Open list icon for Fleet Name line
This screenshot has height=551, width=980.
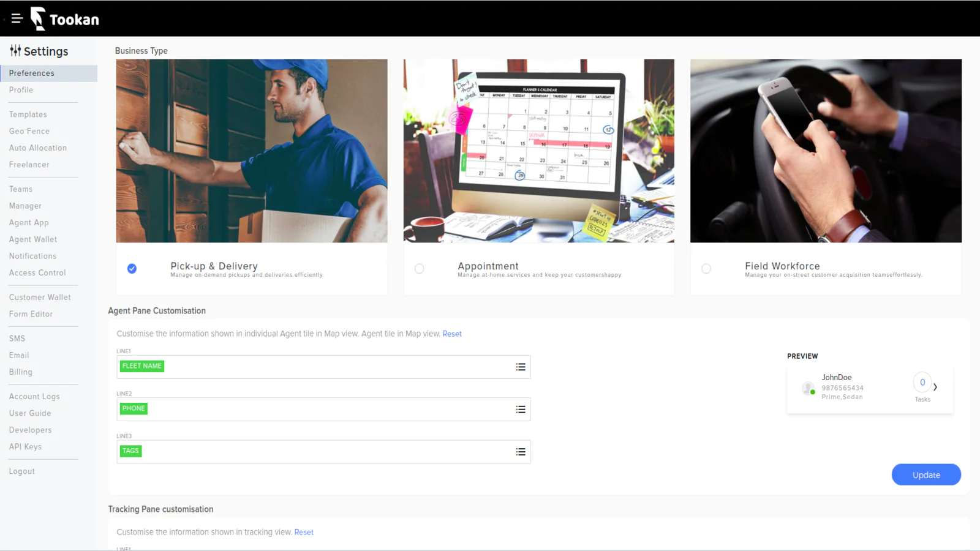[521, 367]
